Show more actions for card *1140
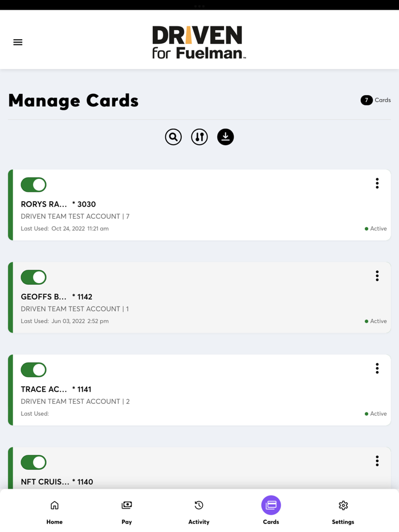 tap(377, 461)
